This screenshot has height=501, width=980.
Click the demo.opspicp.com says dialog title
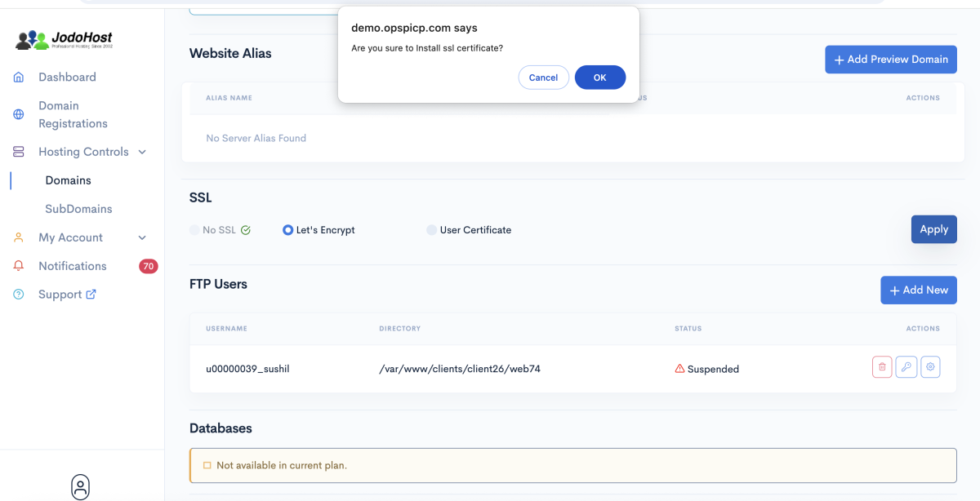point(414,28)
